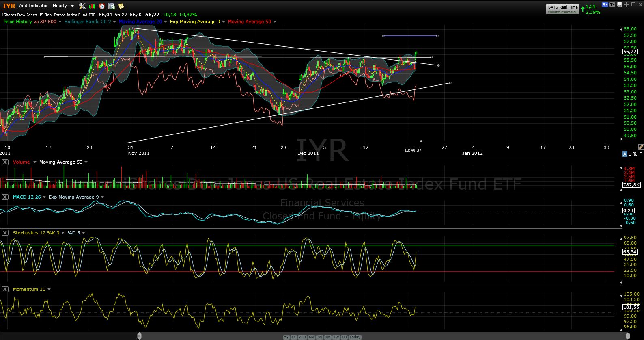Set a price alert with alarm clock icon
This screenshot has width=644, height=340.
tap(102, 6)
